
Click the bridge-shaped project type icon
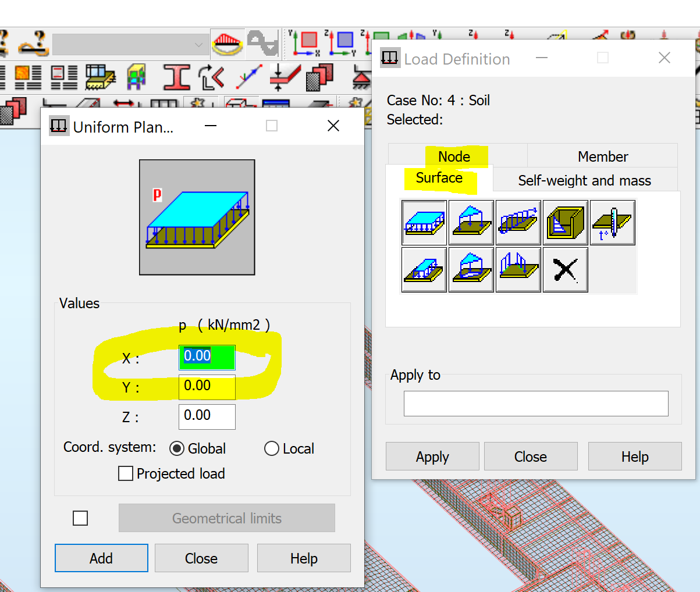point(226,43)
